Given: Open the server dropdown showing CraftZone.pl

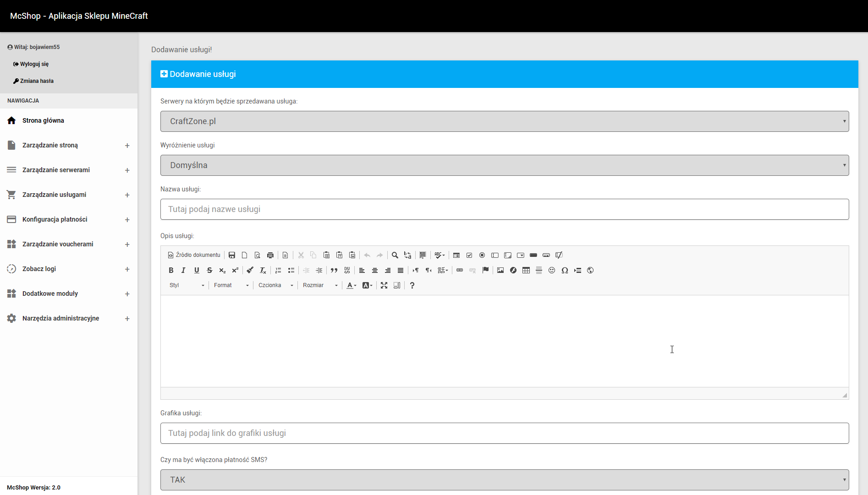Looking at the screenshot, I should [x=504, y=121].
